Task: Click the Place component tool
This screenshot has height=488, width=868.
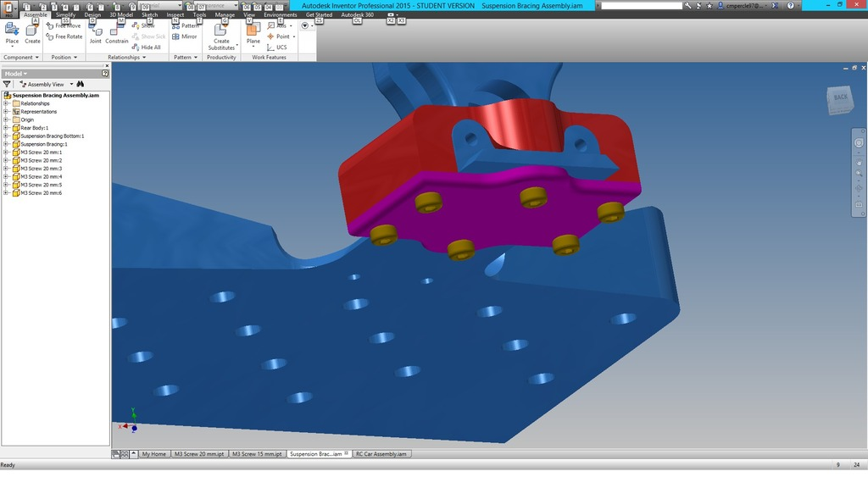Action: click(12, 34)
